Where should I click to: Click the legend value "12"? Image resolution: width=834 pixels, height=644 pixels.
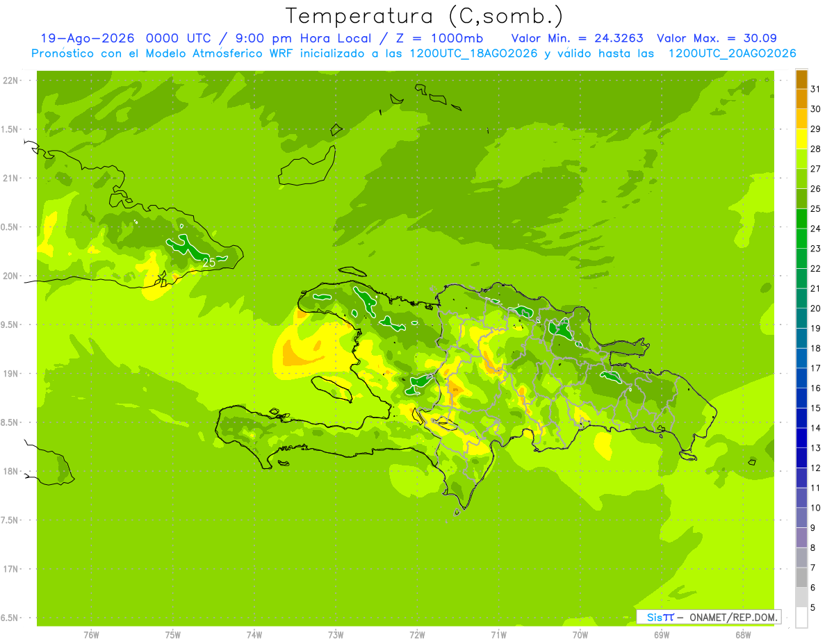(816, 468)
